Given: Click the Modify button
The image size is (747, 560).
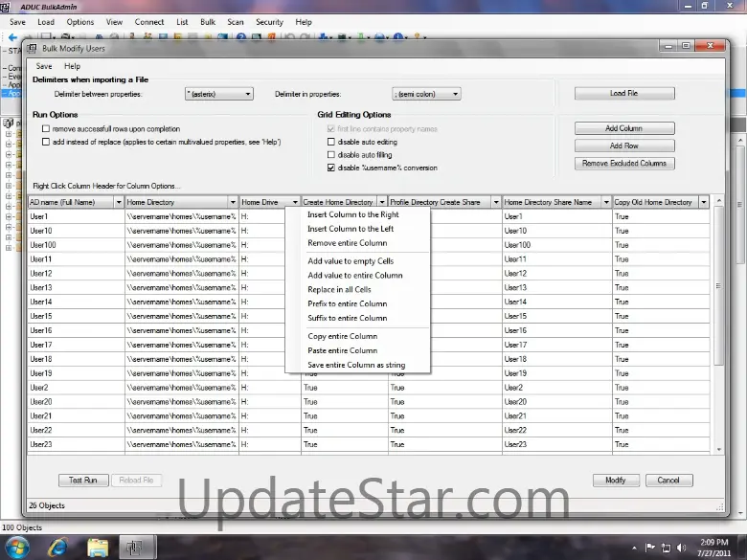Looking at the screenshot, I should point(616,481).
